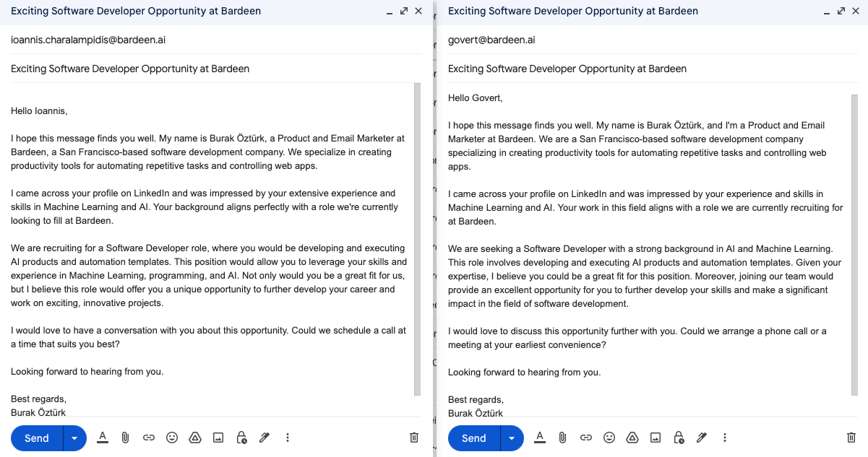The width and height of the screenshot is (868, 457).
Task: Insert Google Drive file in left window
Action: (194, 438)
